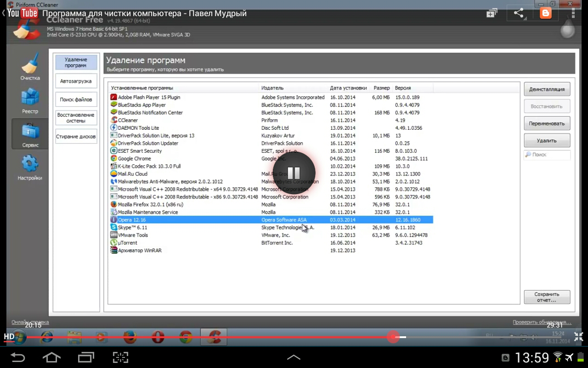The image size is (588, 368).
Task: Tap the Android screenshot capture button
Action: coord(120,357)
